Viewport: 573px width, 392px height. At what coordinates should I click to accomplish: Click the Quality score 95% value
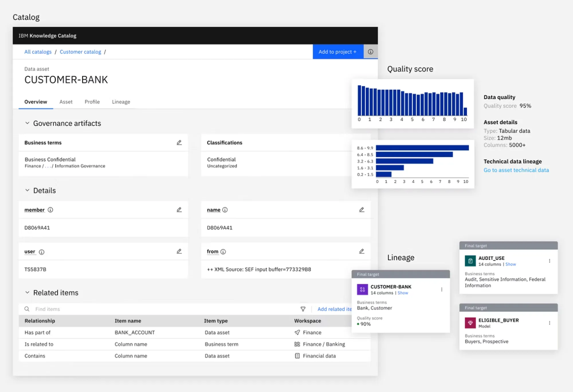(x=525, y=106)
